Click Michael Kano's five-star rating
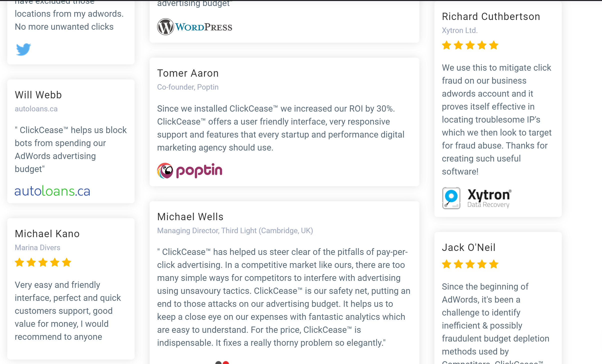This screenshot has width=602, height=364. point(43,263)
